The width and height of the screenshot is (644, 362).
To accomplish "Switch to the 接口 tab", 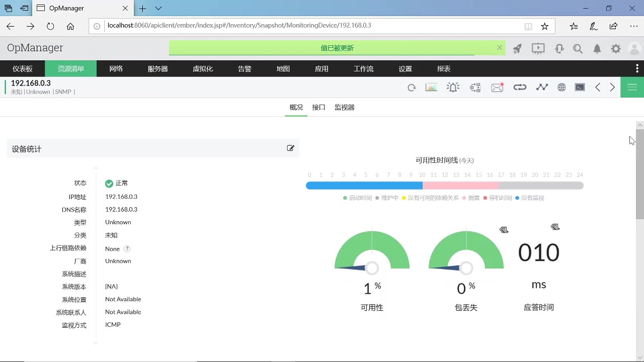I will (318, 108).
